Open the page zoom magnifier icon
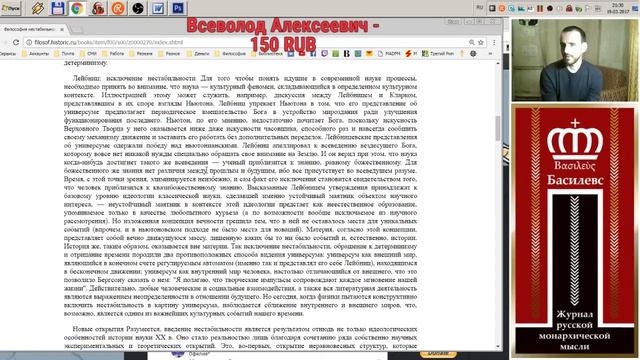The image size is (640, 360). coord(471,42)
